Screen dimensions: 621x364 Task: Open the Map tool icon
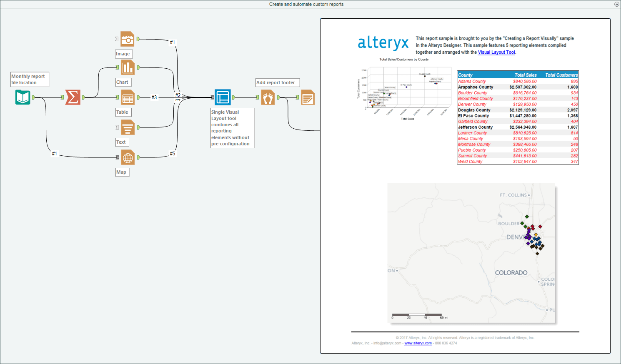pyautogui.click(x=127, y=157)
